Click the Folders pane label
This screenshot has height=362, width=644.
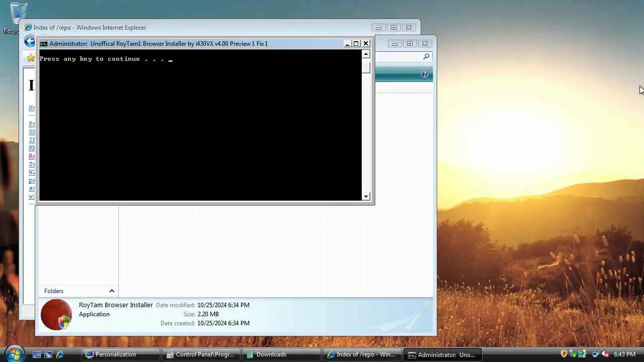click(54, 291)
